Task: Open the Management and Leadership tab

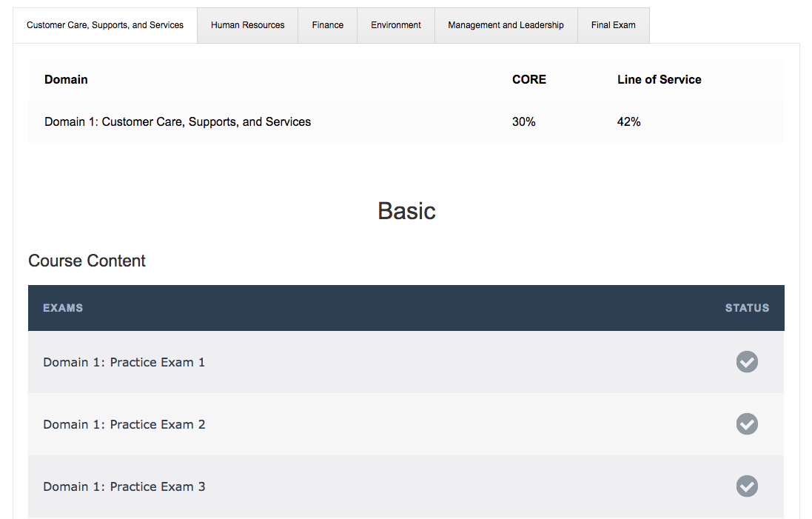Action: pyautogui.click(x=506, y=24)
